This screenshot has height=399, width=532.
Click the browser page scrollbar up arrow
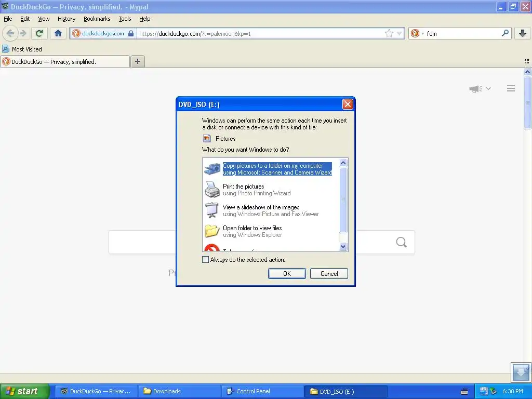(527, 72)
